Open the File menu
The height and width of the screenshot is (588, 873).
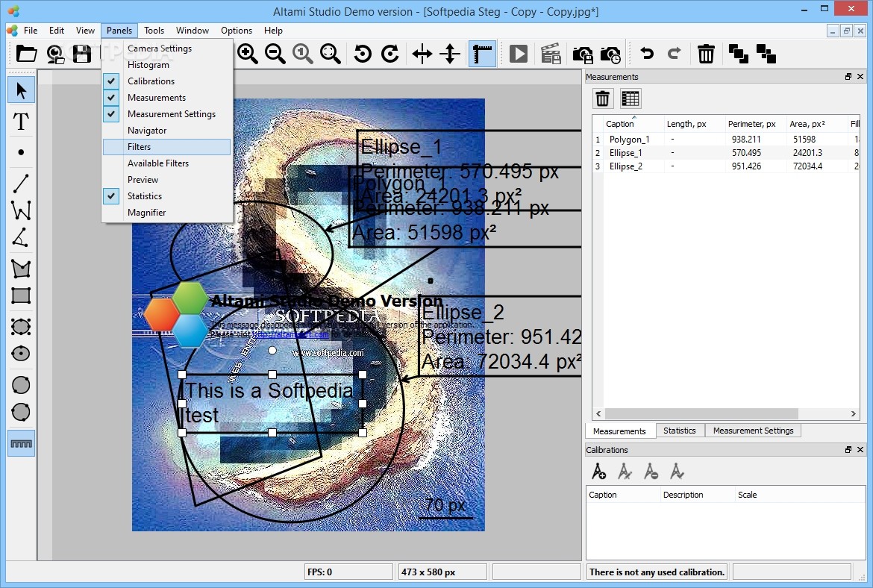click(31, 31)
